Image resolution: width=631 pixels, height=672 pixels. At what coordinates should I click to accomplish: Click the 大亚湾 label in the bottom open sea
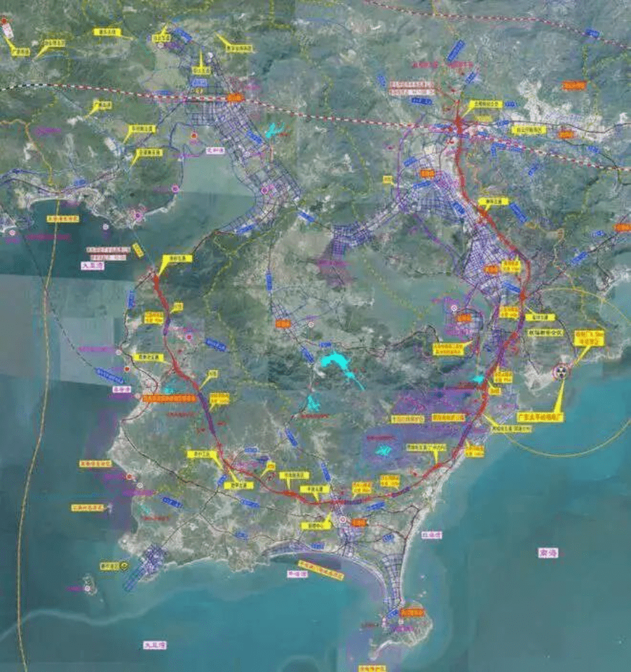pos(155,645)
